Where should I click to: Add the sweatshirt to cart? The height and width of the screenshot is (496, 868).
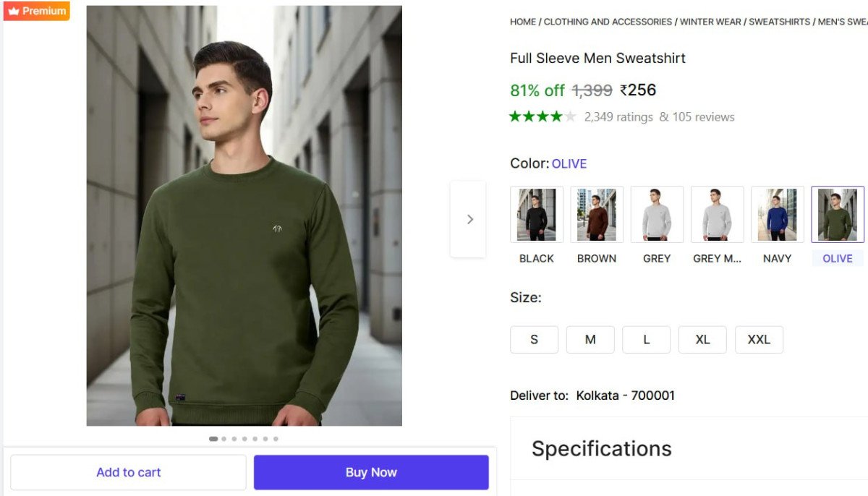point(128,472)
